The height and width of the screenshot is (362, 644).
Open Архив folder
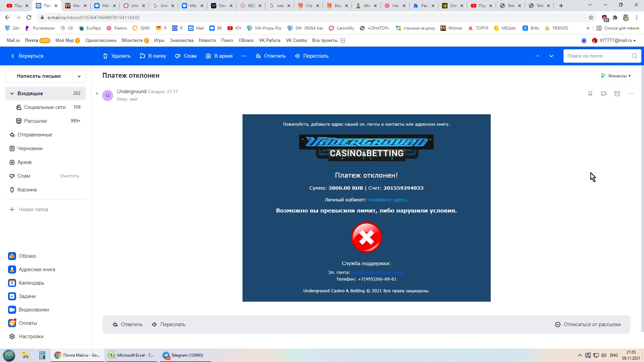click(x=46, y=162)
